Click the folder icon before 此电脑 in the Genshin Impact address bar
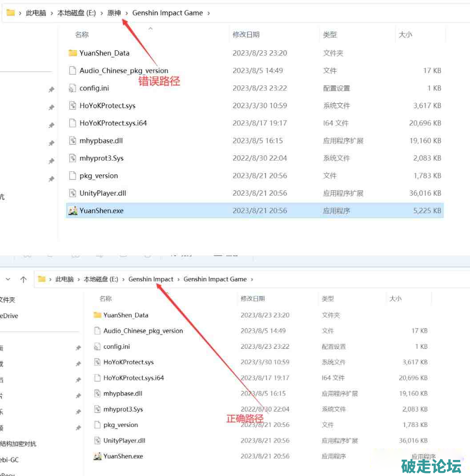The width and height of the screenshot is (470, 476). point(42,279)
